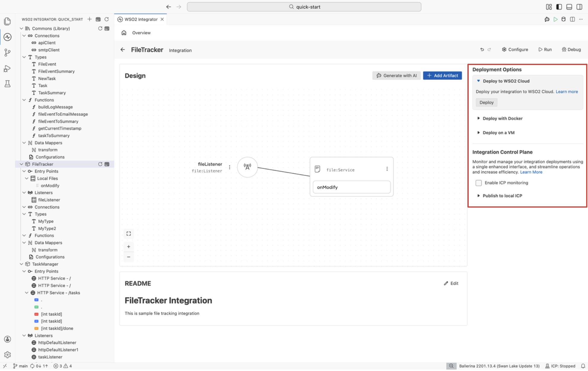Open Learn More link for Integration Control Plane
Viewport: 588px width, 371px height.
(531, 172)
